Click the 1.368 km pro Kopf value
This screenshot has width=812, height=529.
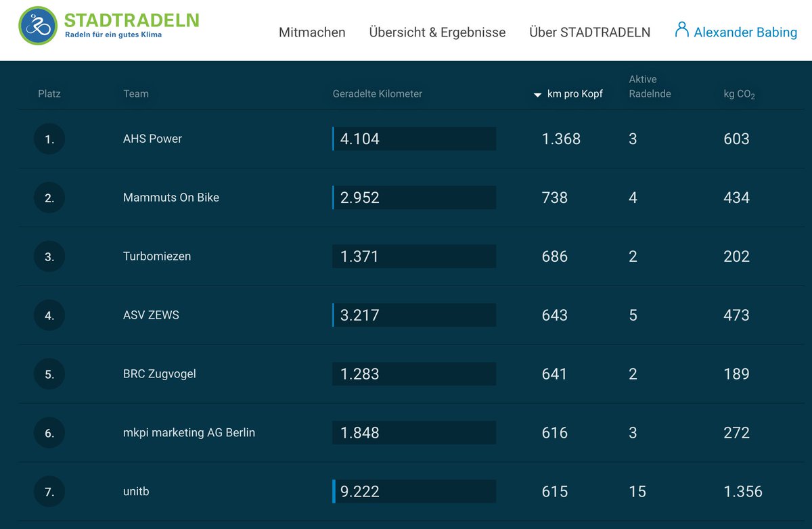pos(561,139)
